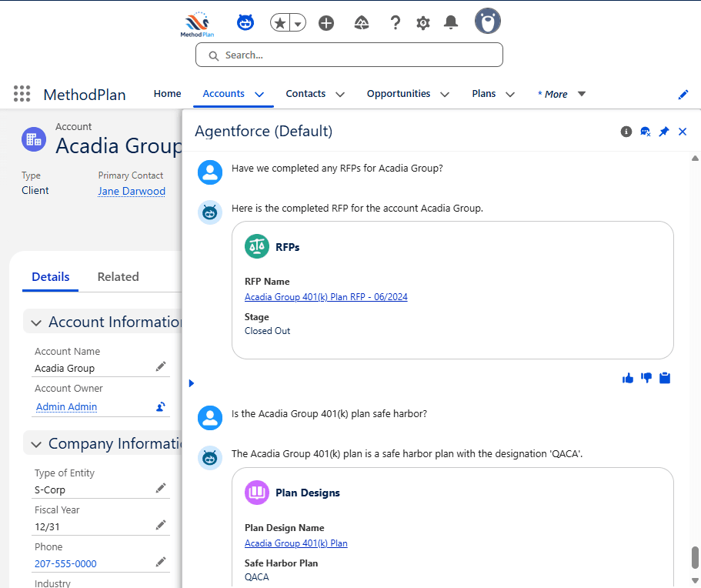Image resolution: width=701 pixels, height=588 pixels.
Task: Copy the RFP response with clipboard icon
Action: click(x=665, y=379)
